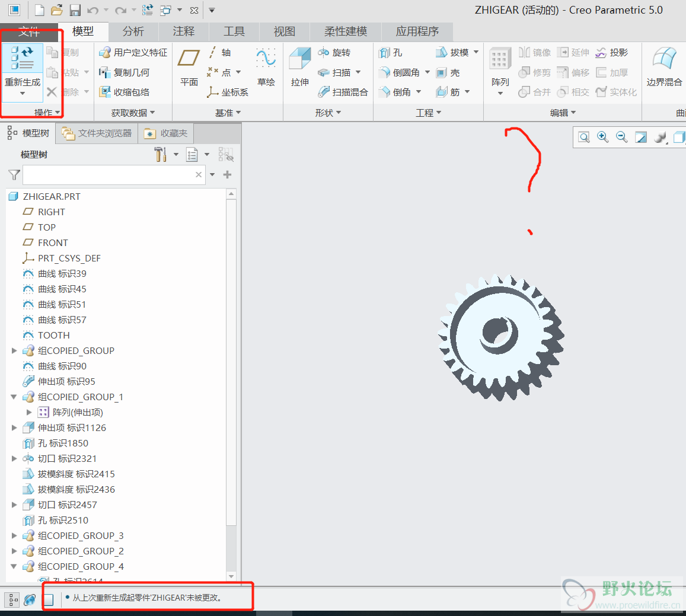Click the Zoom In magnifier icon
This screenshot has width=686, height=616.
coord(603,138)
